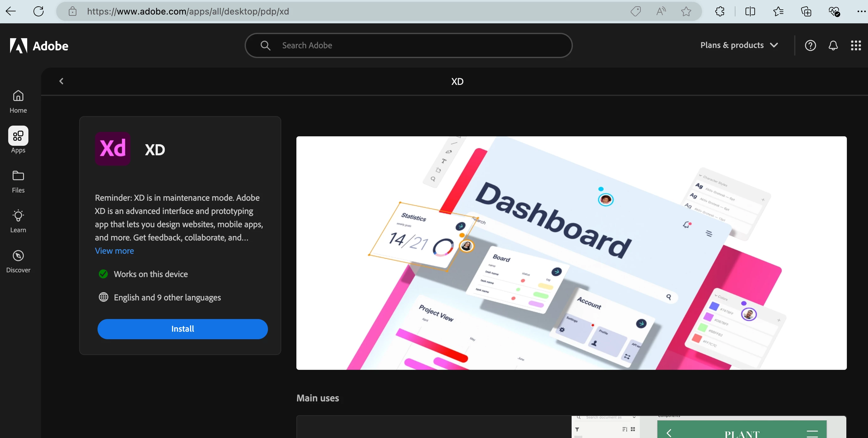The image size is (868, 438).
Task: Toggle browser split screen icon
Action: [x=750, y=11]
